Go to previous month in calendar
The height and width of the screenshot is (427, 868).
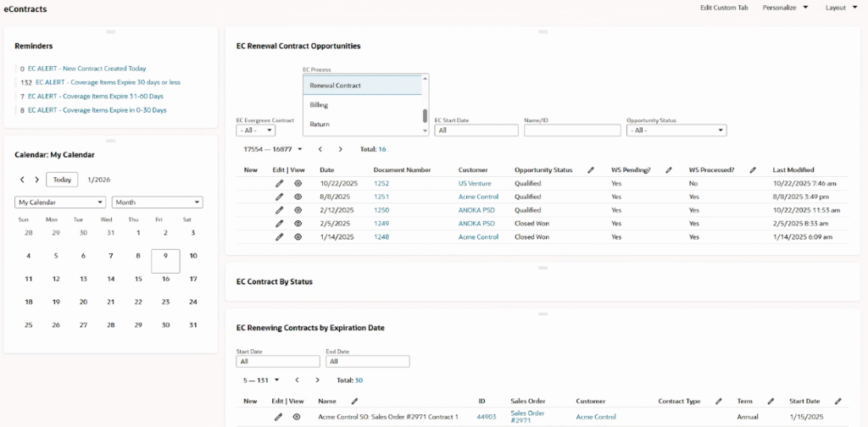(x=23, y=180)
